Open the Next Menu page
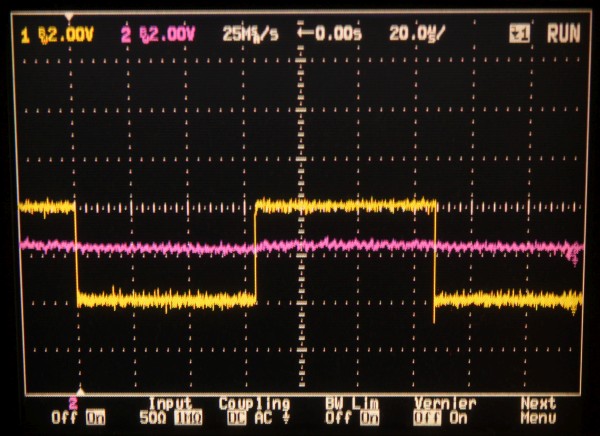The height and width of the screenshot is (436, 600). (538, 410)
